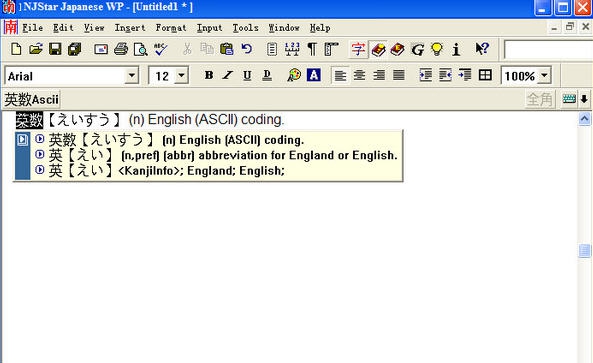Toggle bold formatting
593x363 pixels.
(208, 76)
